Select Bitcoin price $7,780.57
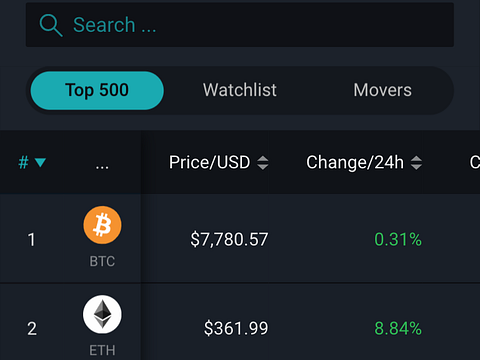Screen dimensions: 480x360 229,239
